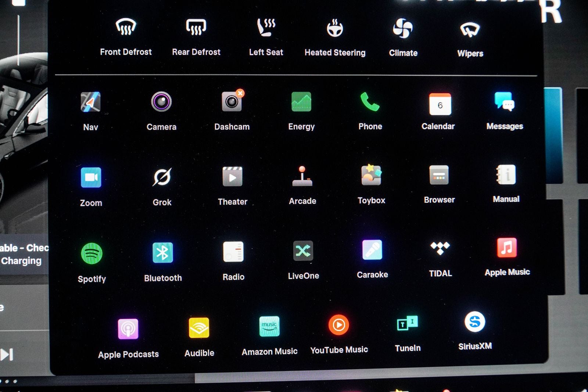This screenshot has width=588, height=392.
Task: Skip to next track
Action: coord(7,355)
